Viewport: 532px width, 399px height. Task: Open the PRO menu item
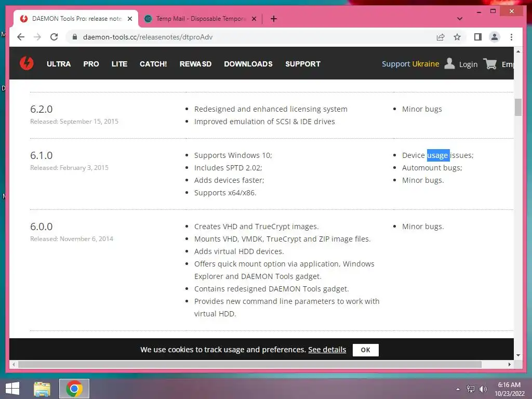point(91,64)
